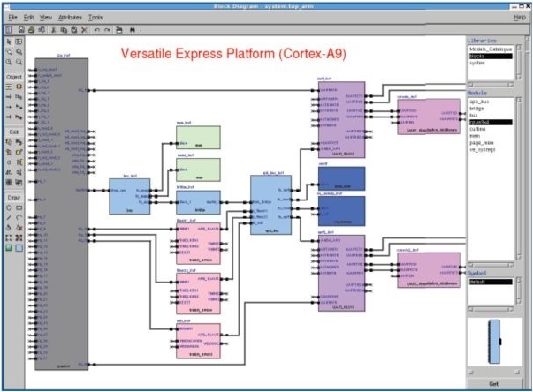The height and width of the screenshot is (392, 533).
Task: Pick the green fill color swatch
Action: 9,248
